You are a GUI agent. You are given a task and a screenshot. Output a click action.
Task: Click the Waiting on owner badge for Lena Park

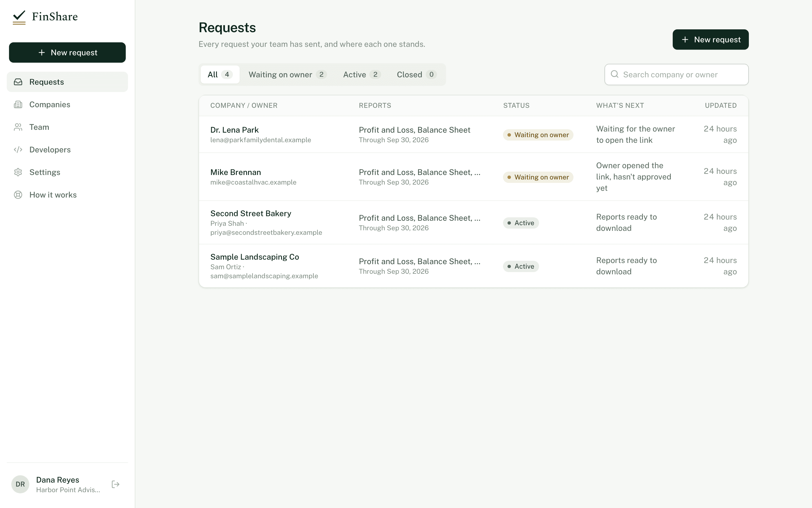point(538,135)
